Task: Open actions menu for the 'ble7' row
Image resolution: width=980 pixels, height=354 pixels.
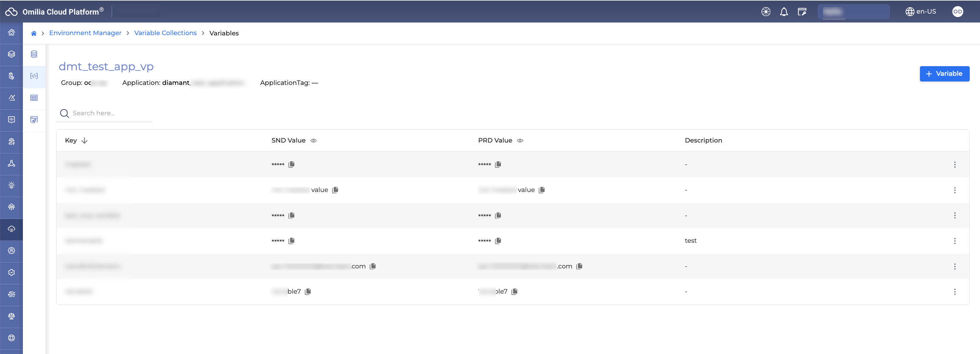Action: (954, 292)
